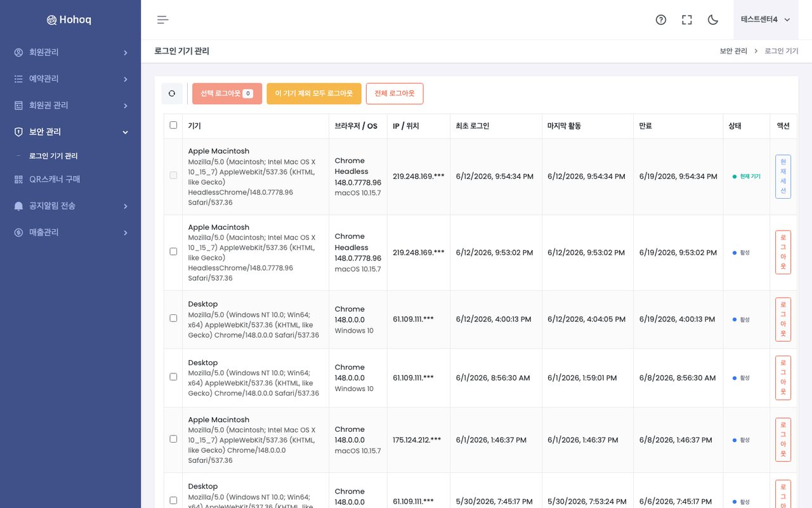Select the 61.109.111 4:00:13 PM session checkbox
Screen dimensions: 812x508
(x=173, y=318)
